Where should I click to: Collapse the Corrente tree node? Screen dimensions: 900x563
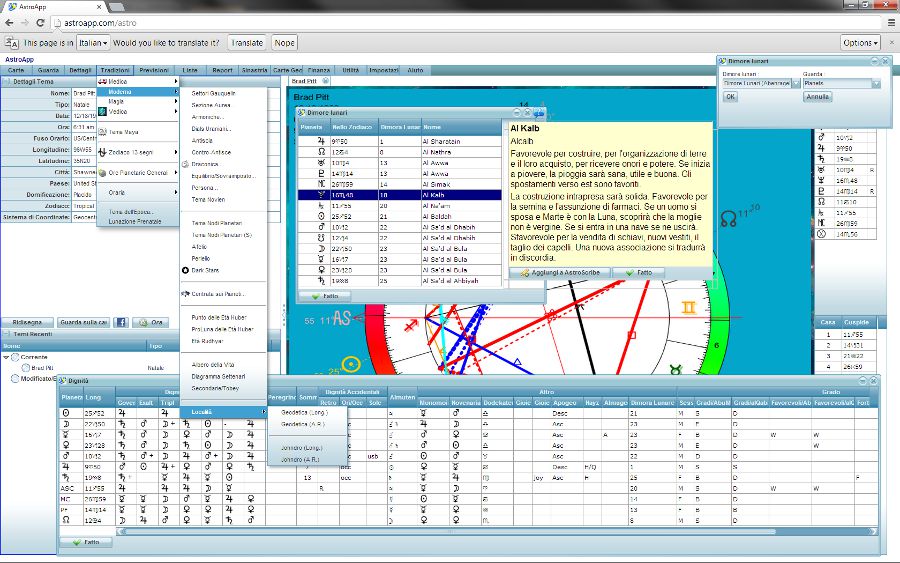click(x=7, y=357)
